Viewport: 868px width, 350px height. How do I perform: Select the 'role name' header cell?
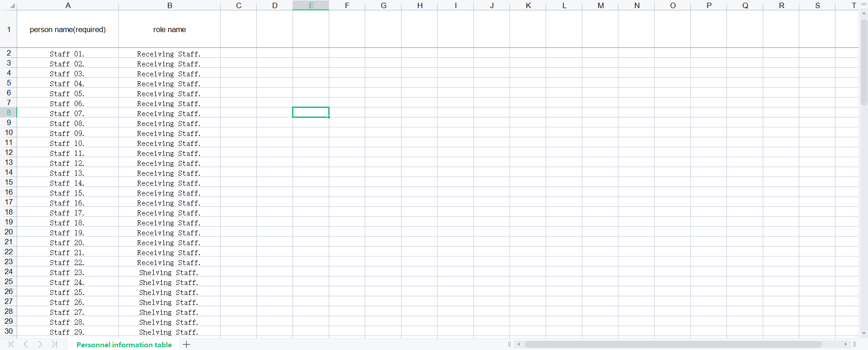(x=170, y=29)
